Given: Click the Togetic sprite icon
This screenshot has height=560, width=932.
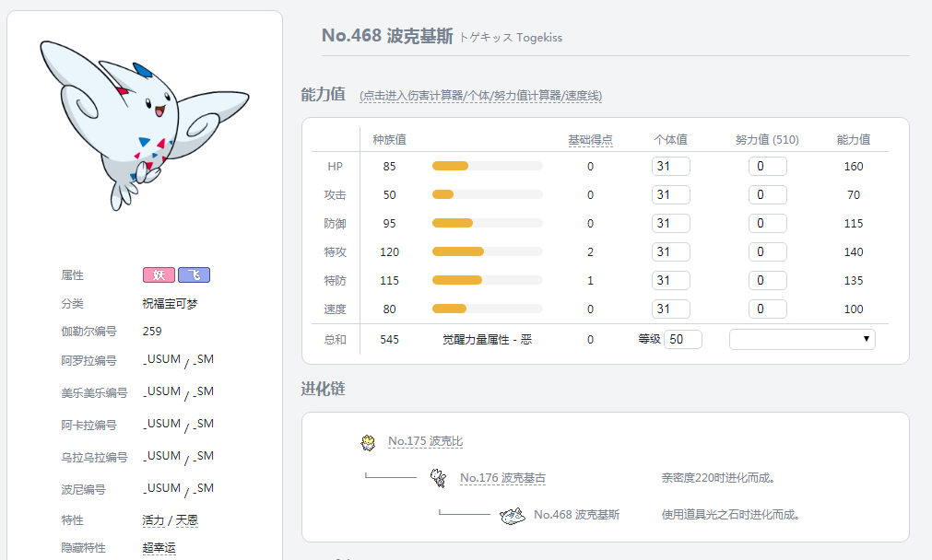Looking at the screenshot, I should (x=439, y=478).
